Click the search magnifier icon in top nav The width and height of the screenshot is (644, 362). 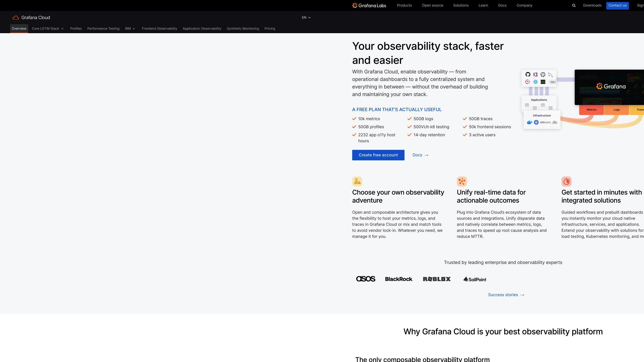(574, 5)
